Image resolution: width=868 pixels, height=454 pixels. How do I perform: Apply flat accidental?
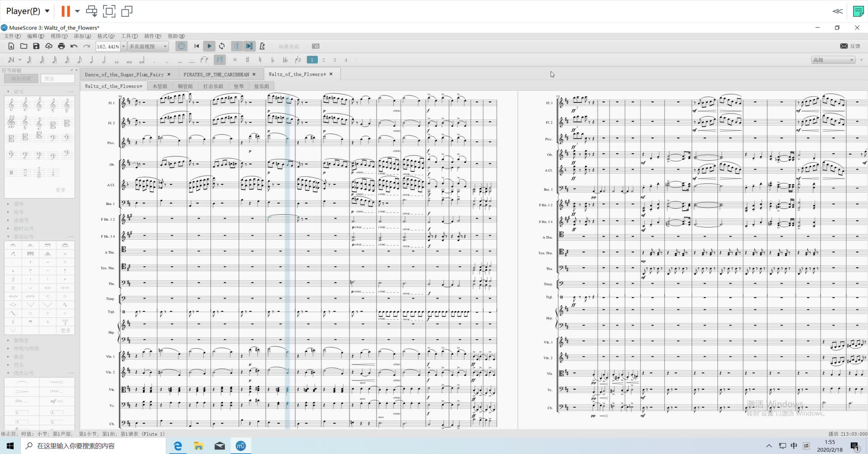pyautogui.click(x=273, y=60)
